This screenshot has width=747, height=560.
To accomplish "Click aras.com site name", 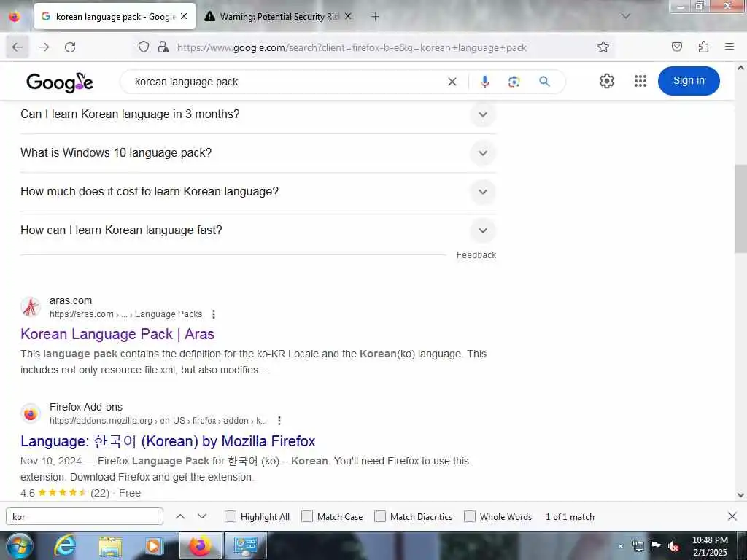I will point(71,300).
